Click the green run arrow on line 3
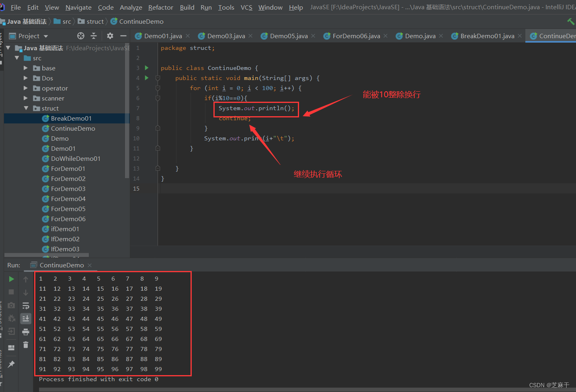 click(x=146, y=68)
